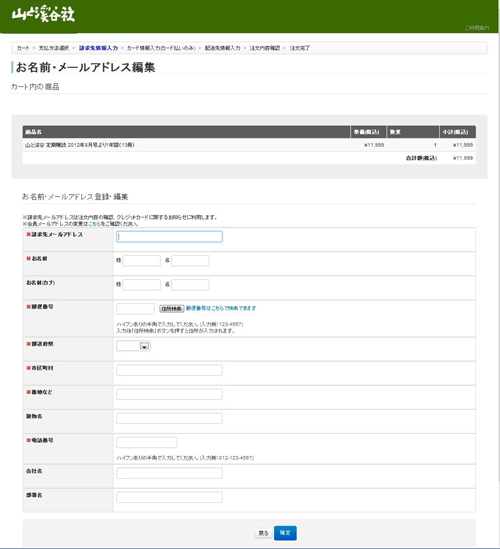Click the 郵便番号 input box
Screen dimensions: 500x549
(x=135, y=309)
